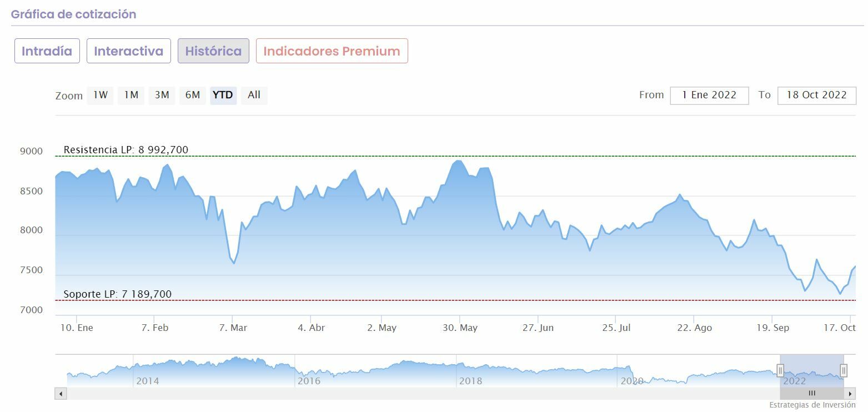The width and height of the screenshot is (868, 412).
Task: Open Indicadores Premium
Action: pos(332,51)
